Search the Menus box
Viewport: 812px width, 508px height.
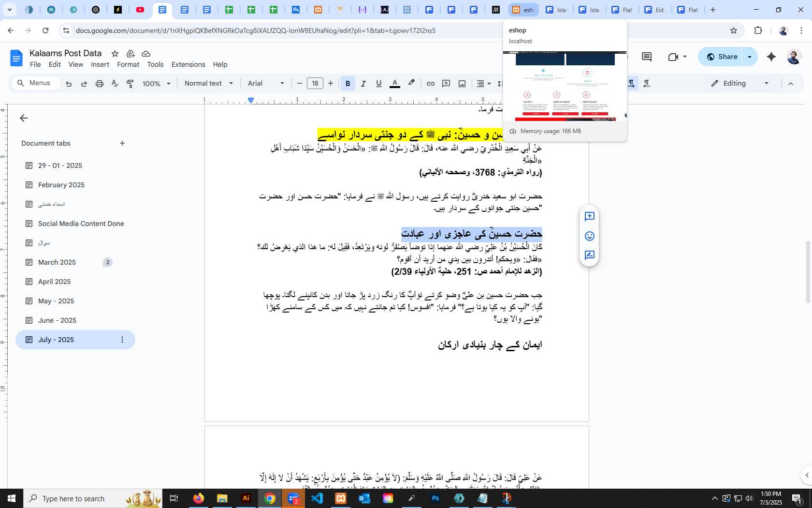[x=36, y=83]
